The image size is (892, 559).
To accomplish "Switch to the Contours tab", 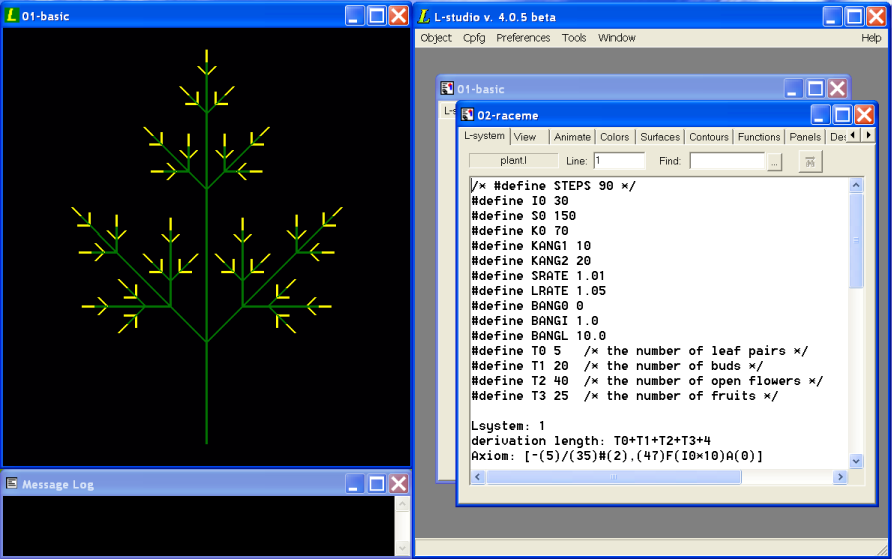I will [x=709, y=137].
